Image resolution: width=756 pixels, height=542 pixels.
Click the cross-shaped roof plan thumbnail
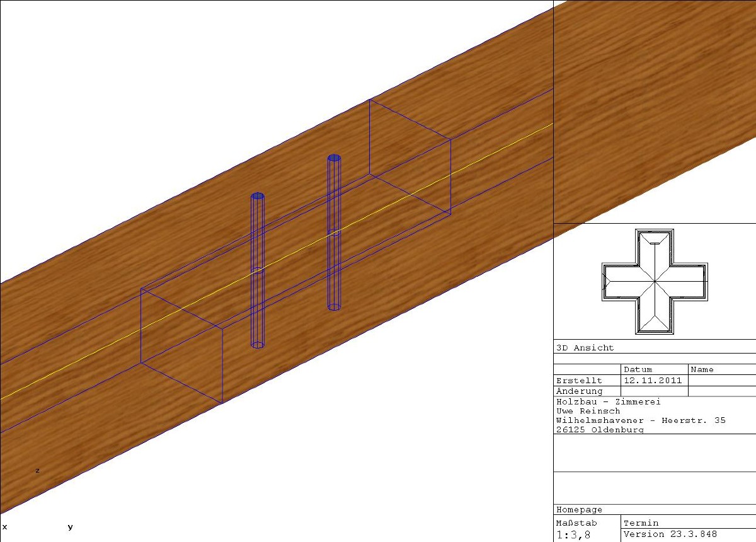[x=655, y=281]
